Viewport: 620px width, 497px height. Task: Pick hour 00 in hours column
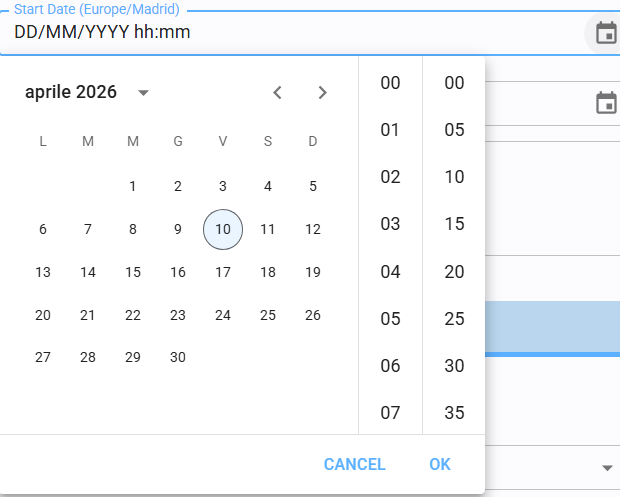390,83
